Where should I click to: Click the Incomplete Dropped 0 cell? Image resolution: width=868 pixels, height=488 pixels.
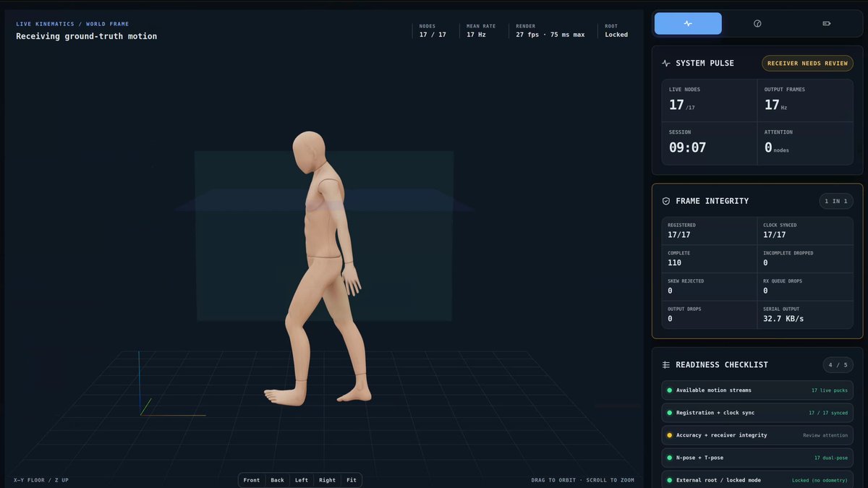805,259
